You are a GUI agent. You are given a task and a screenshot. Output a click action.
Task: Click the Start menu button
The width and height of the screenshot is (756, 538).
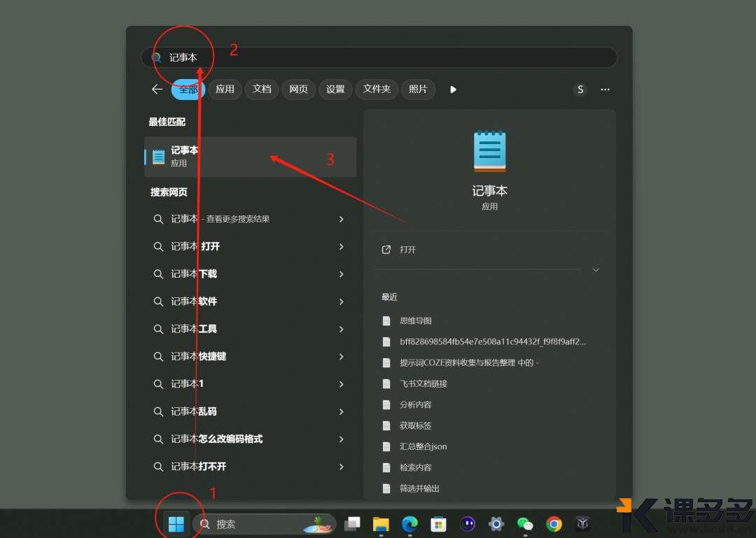click(176, 523)
